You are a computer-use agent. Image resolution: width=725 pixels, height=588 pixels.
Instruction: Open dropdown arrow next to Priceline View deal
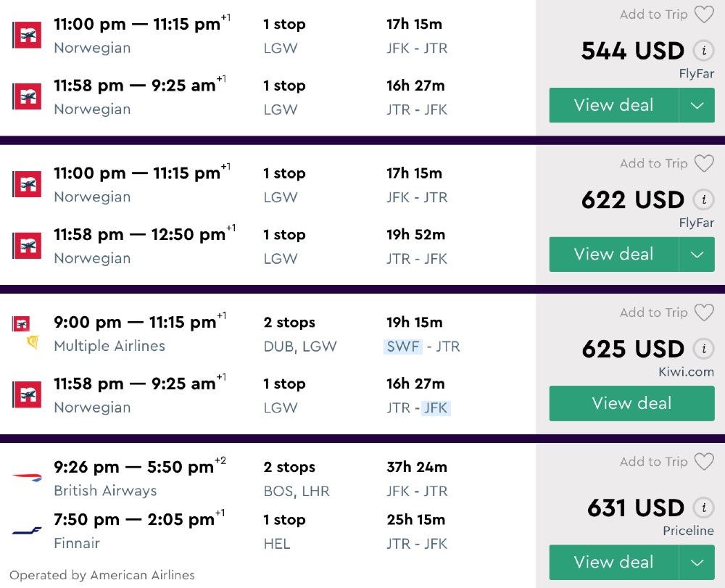click(x=697, y=563)
